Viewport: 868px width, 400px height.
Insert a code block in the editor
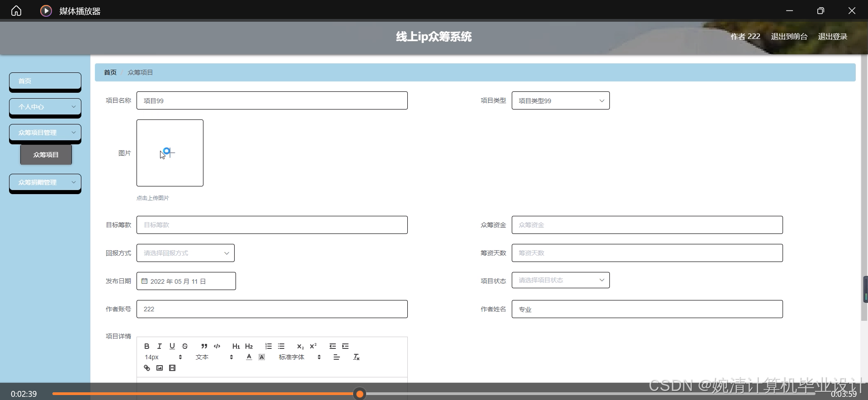pyautogui.click(x=217, y=346)
